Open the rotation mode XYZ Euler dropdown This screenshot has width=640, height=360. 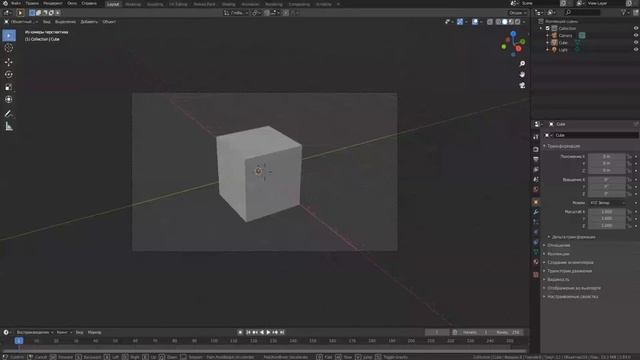[607, 203]
